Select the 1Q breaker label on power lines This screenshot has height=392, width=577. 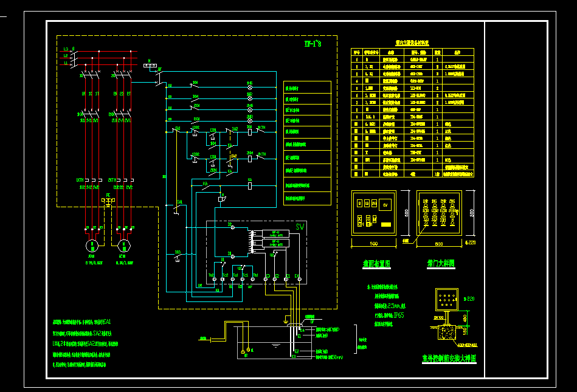coord(81,76)
